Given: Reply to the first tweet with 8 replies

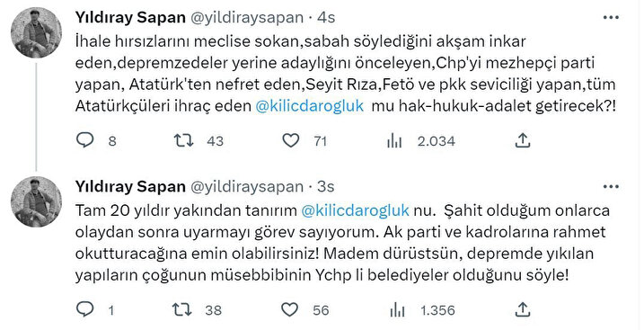Looking at the screenshot, I should tap(85, 140).
